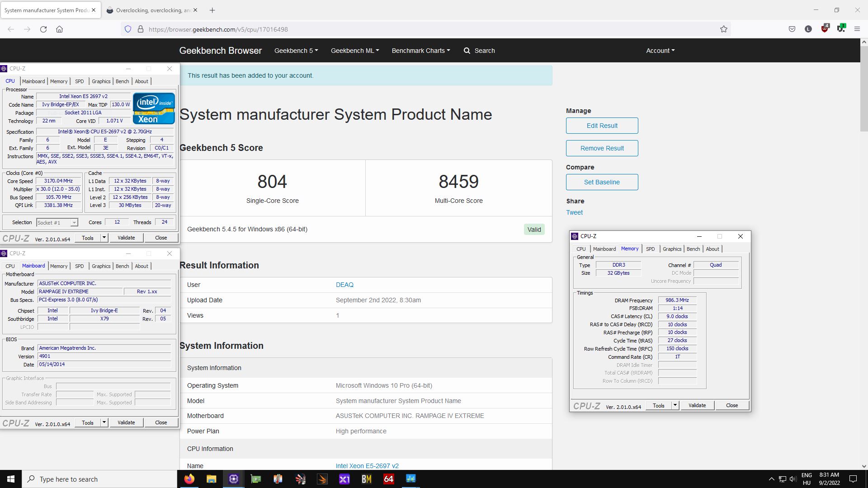Screen dimensions: 868x488
Task: Open the uBlock Origin extension icon
Action: point(825,28)
